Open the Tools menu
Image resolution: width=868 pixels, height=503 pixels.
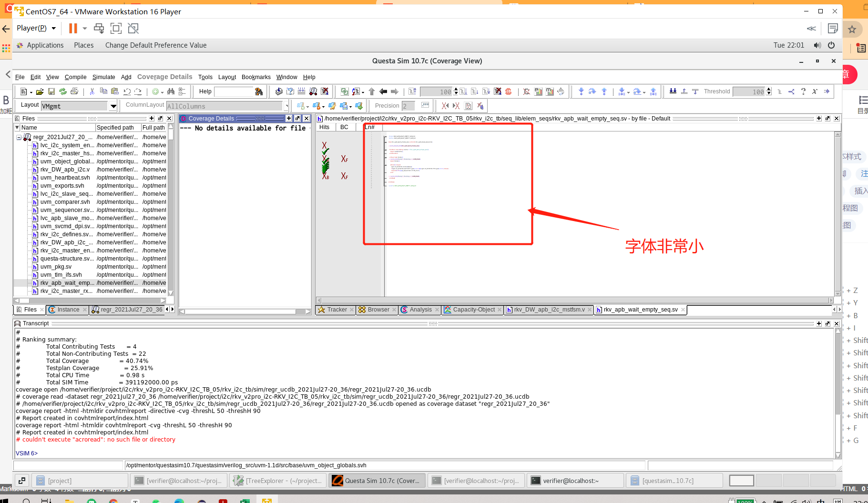205,77
